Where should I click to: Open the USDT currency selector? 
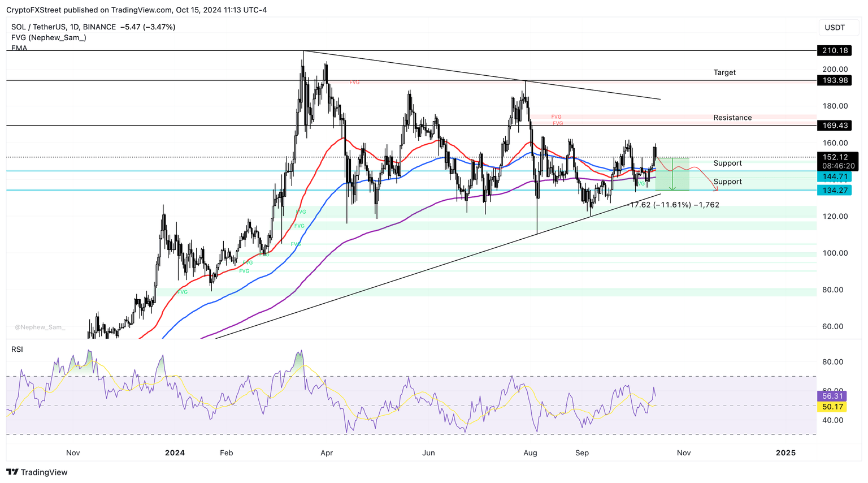[x=834, y=28]
